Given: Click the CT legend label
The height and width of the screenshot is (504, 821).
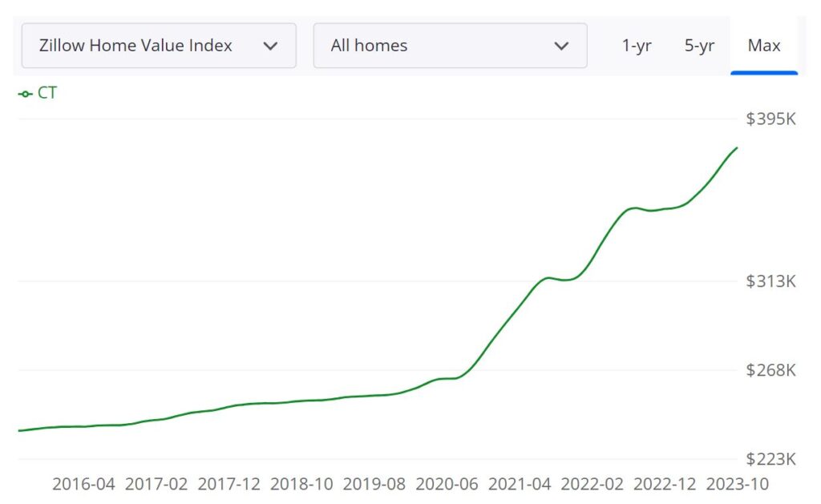Looking at the screenshot, I should (46, 92).
